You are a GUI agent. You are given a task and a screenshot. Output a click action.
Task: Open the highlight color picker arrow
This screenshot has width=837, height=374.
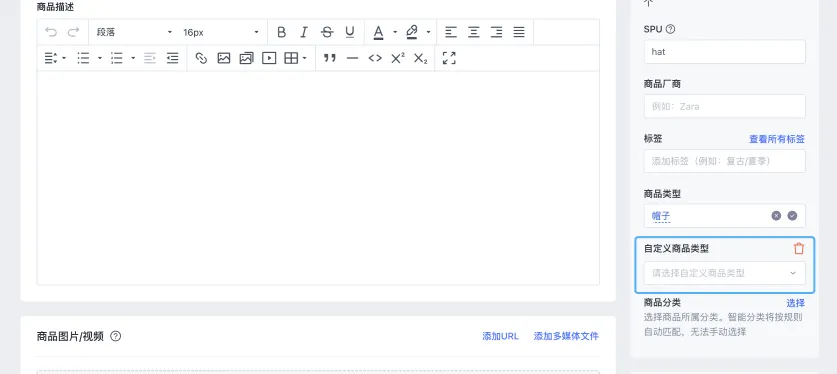428,32
